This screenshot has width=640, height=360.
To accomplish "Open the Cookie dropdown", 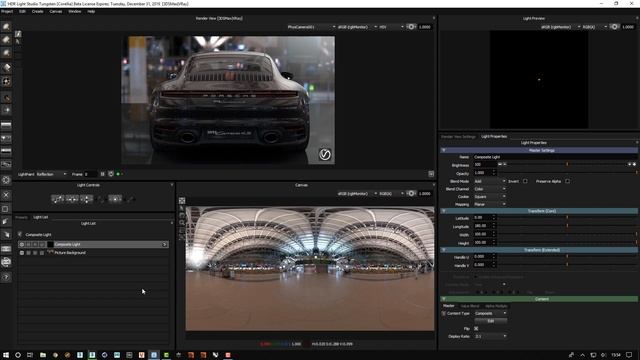I will coord(490,197).
